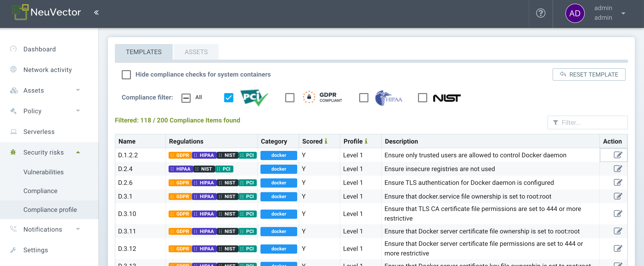Open the admin user dropdown arrow
The height and width of the screenshot is (266, 644).
(x=623, y=13)
